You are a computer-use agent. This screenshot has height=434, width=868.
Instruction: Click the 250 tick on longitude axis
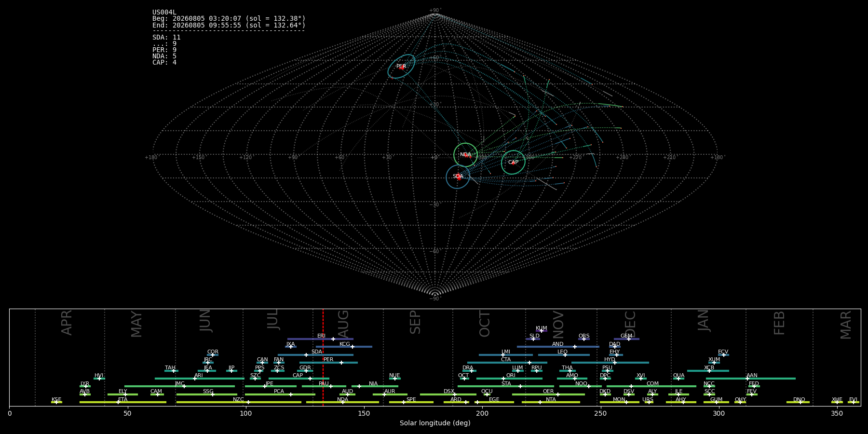click(600, 413)
